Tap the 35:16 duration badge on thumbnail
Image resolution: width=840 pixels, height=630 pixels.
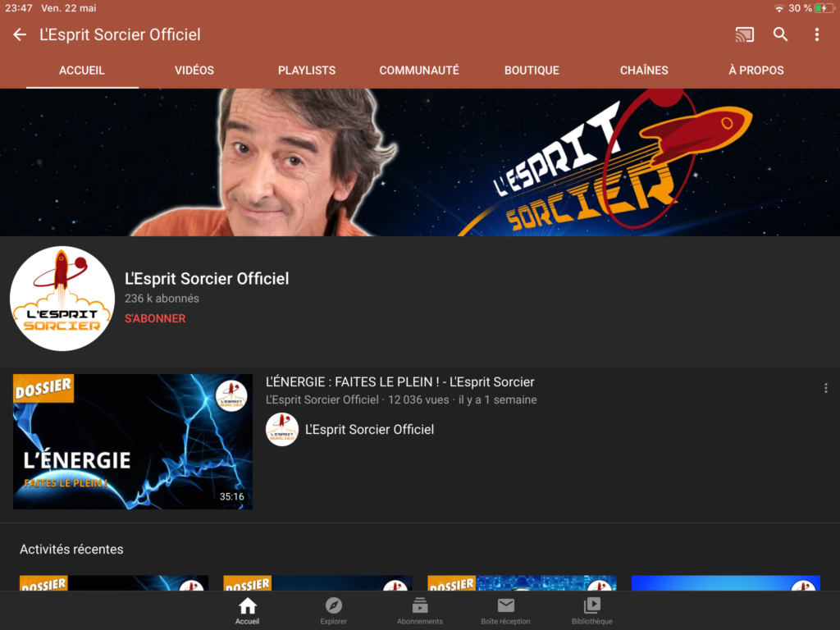232,496
